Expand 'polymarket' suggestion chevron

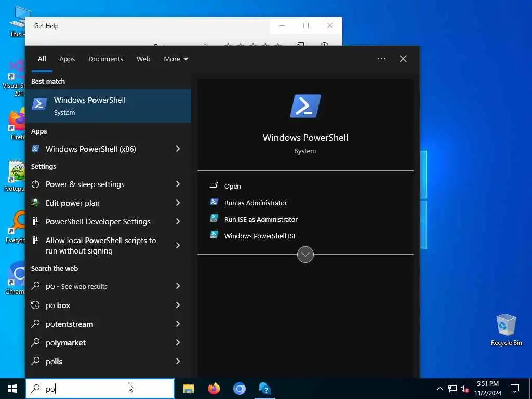[x=178, y=342]
